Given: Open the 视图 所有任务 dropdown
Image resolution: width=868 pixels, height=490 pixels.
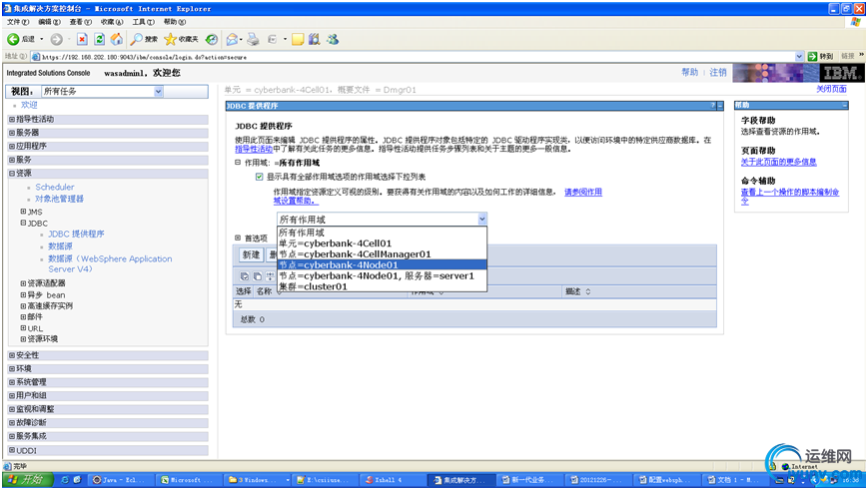Looking at the screenshot, I should [159, 91].
